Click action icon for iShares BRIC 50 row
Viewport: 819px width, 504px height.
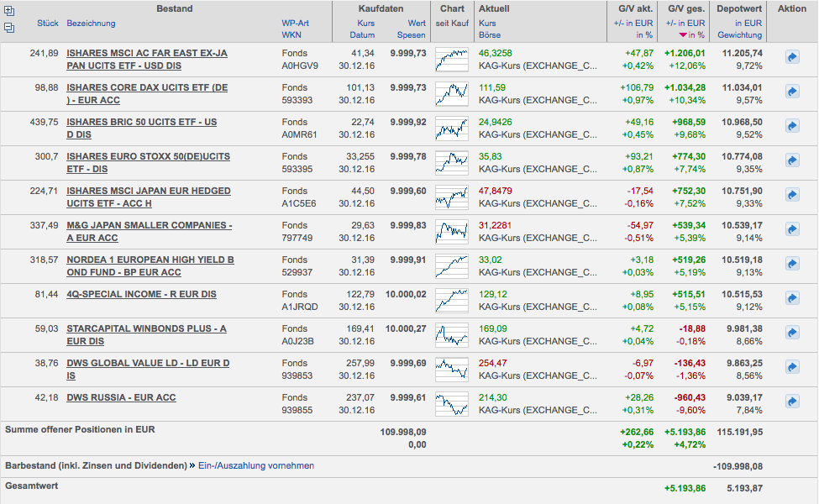click(x=791, y=125)
